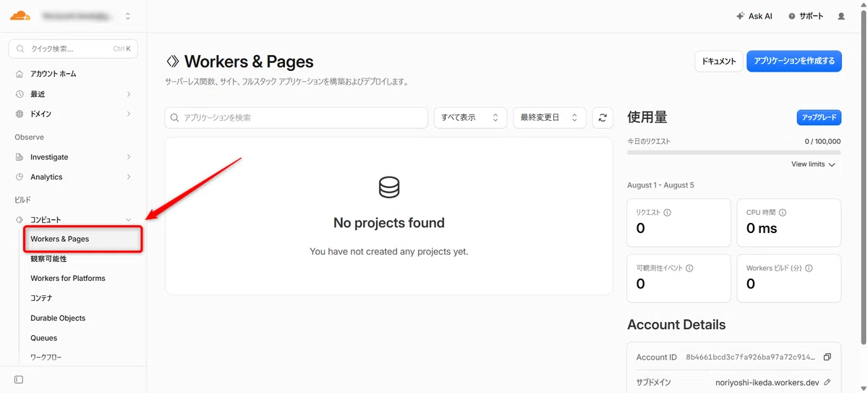
Task: Expand the Investigate chevron
Action: click(x=129, y=157)
